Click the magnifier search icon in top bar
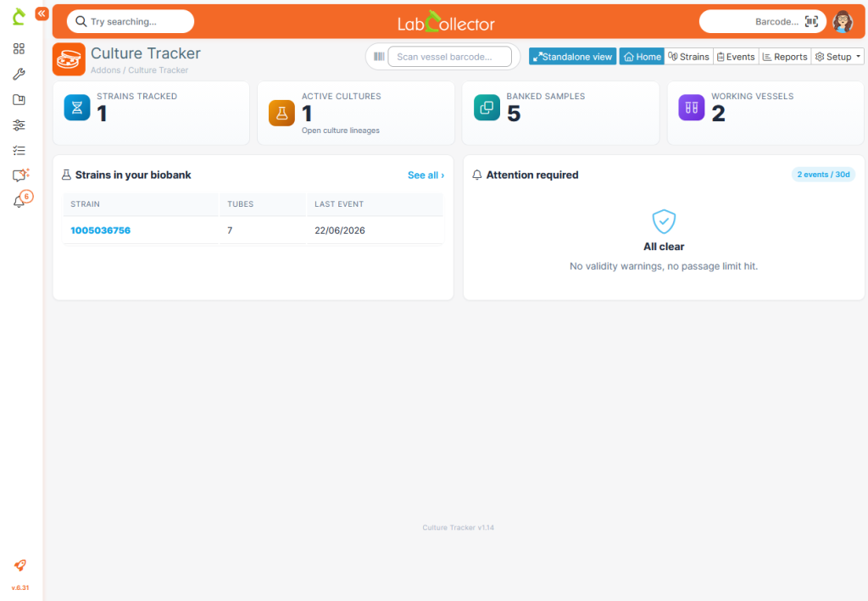Viewport: 868px width, 601px height. 81,21
